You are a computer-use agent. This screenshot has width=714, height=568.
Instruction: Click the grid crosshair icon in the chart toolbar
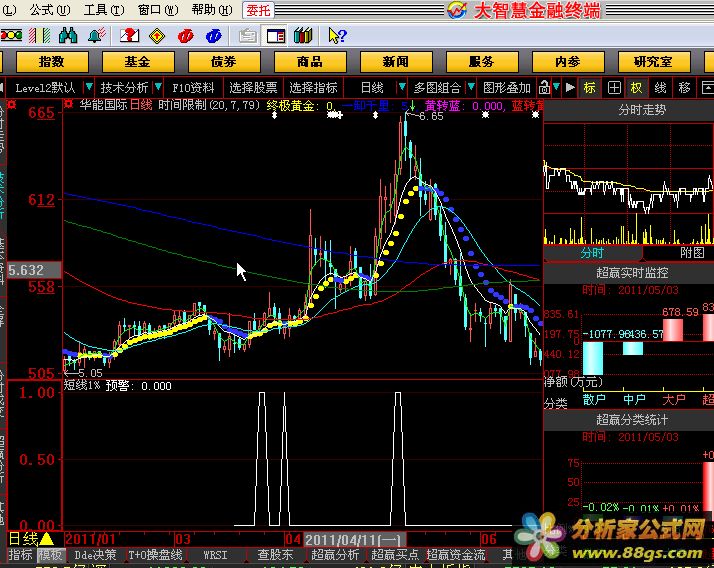(x=614, y=87)
